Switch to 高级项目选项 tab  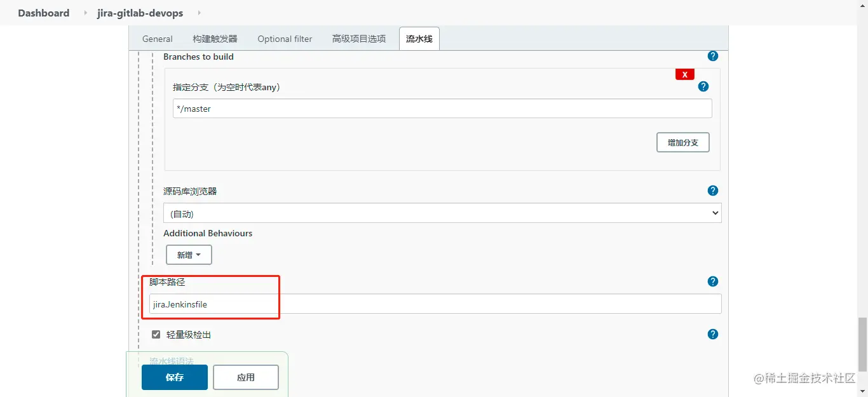pyautogui.click(x=359, y=39)
